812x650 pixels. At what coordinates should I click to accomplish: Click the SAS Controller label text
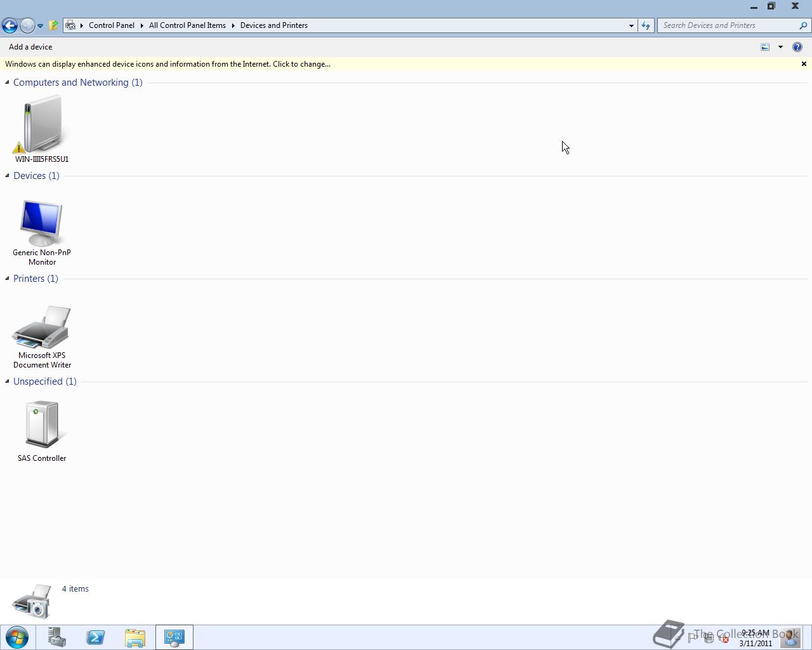[42, 458]
